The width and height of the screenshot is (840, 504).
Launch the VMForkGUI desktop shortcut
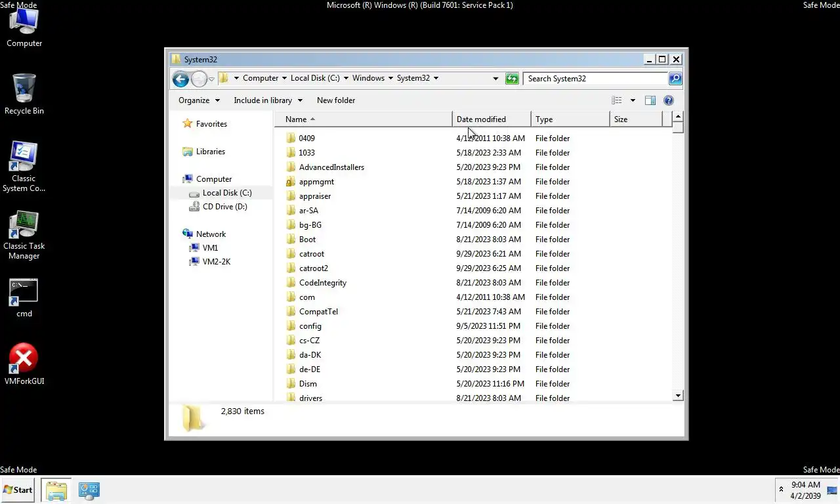[x=24, y=364]
